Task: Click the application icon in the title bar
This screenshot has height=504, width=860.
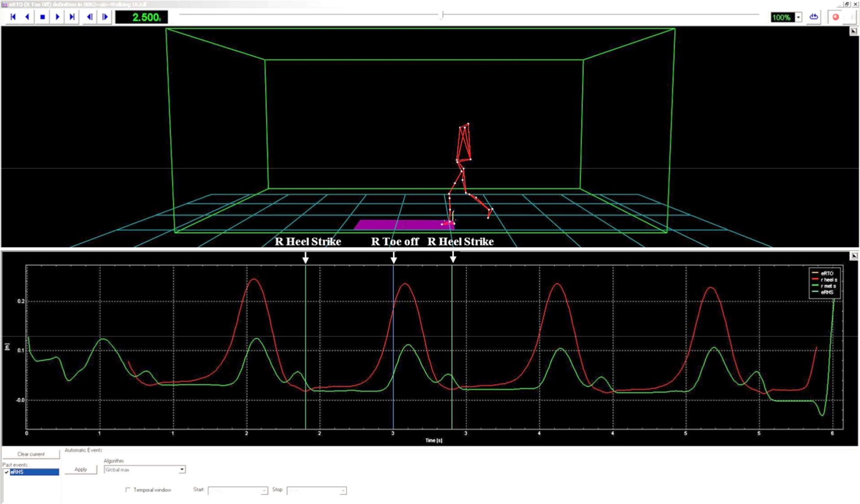Action: [5, 4]
